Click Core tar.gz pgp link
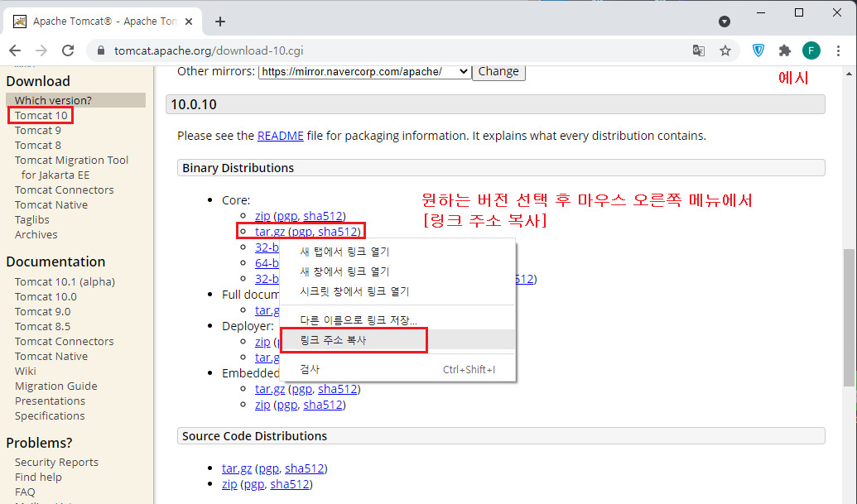The image size is (857, 504). point(301,232)
